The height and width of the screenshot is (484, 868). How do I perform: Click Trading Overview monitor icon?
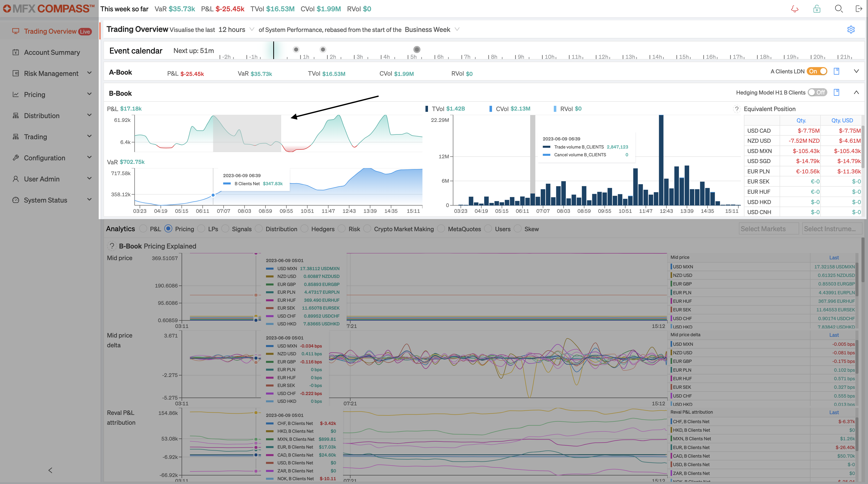(x=16, y=31)
